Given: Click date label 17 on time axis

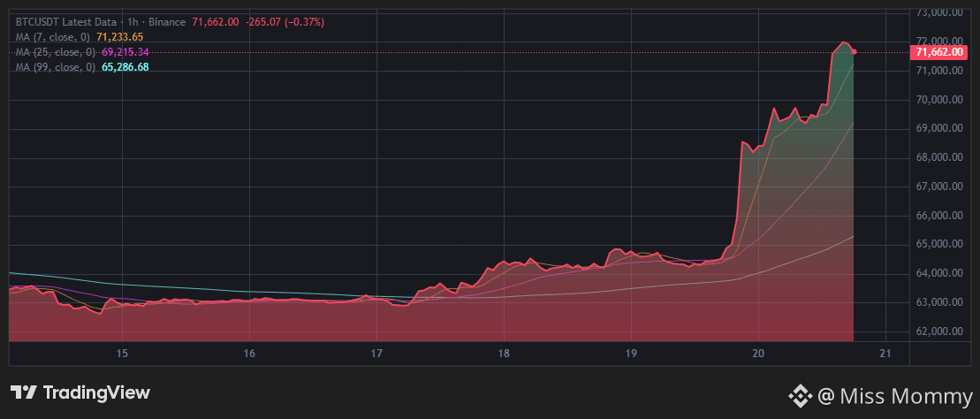Looking at the screenshot, I should (376, 354).
